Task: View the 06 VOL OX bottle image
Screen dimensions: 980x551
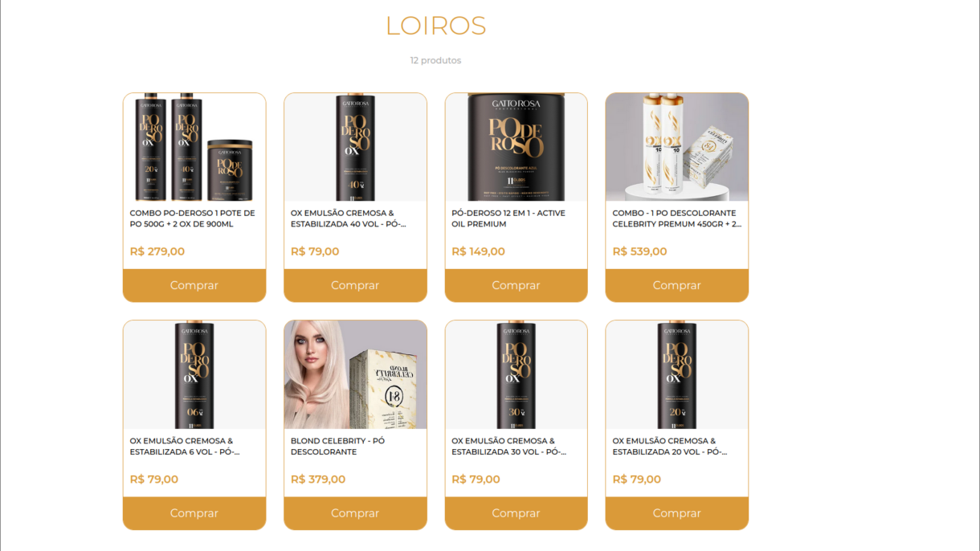Action: (194, 375)
